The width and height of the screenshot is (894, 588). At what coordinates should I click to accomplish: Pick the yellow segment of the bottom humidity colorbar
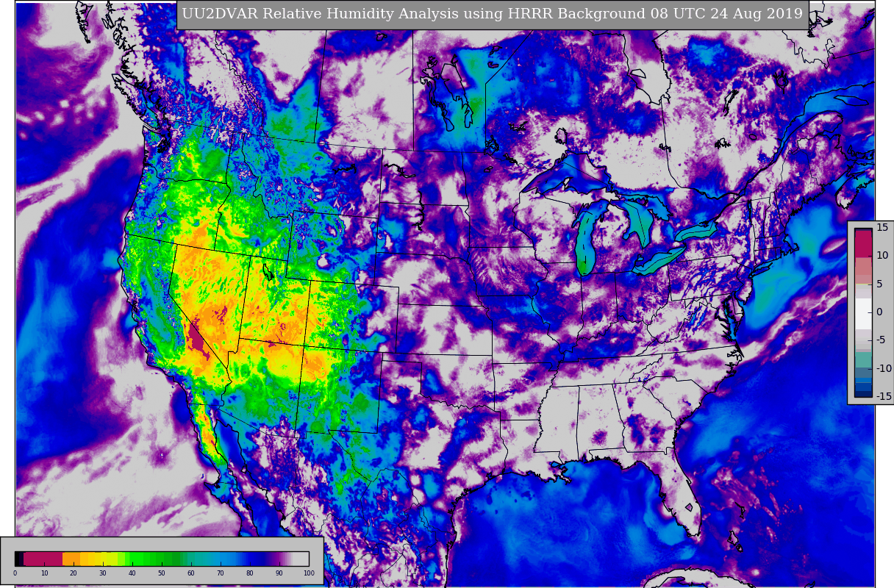[x=101, y=559]
